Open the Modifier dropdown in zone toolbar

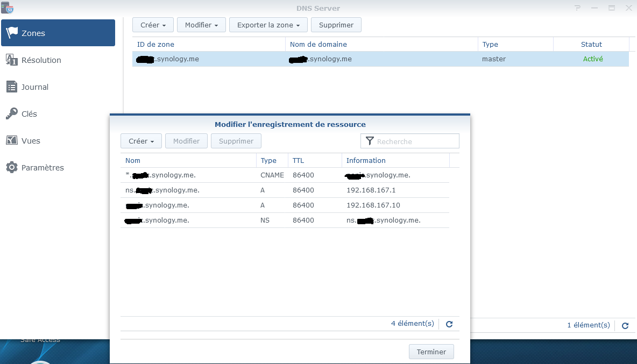pos(201,25)
